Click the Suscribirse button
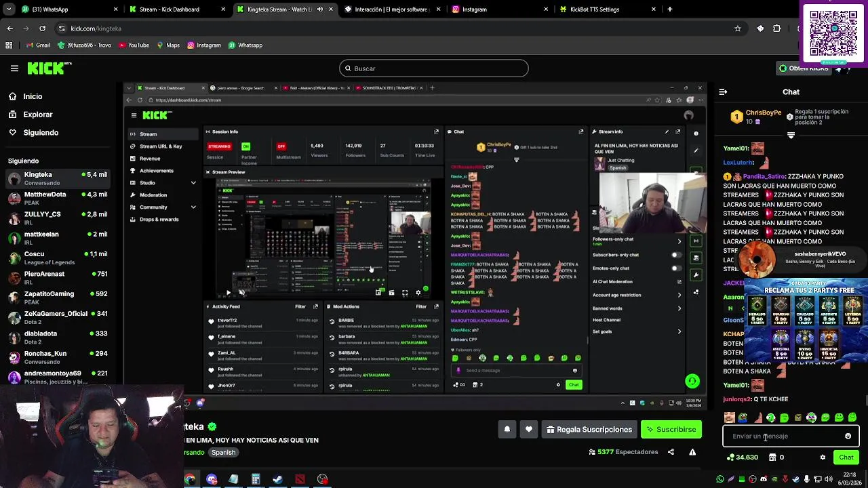The image size is (868, 488). [671, 429]
